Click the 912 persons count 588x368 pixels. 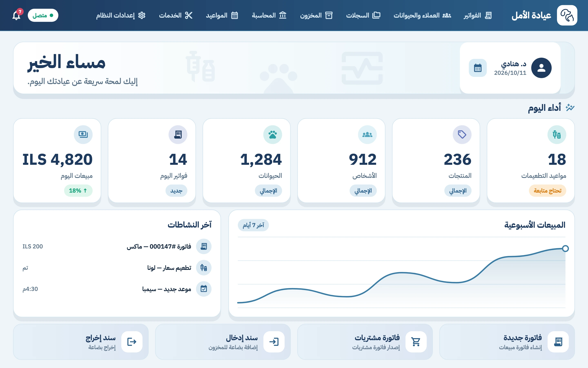point(363,160)
